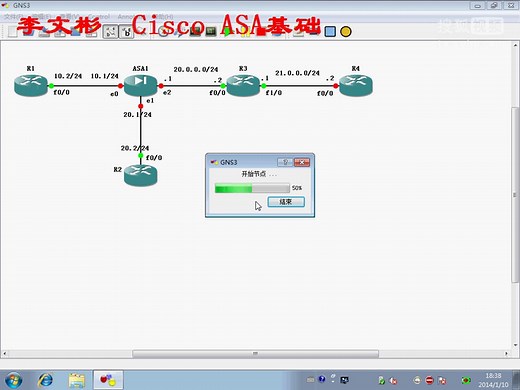The height and width of the screenshot is (390, 520).
Task: Click the first blank-page toolbar icon
Action: click(12, 32)
